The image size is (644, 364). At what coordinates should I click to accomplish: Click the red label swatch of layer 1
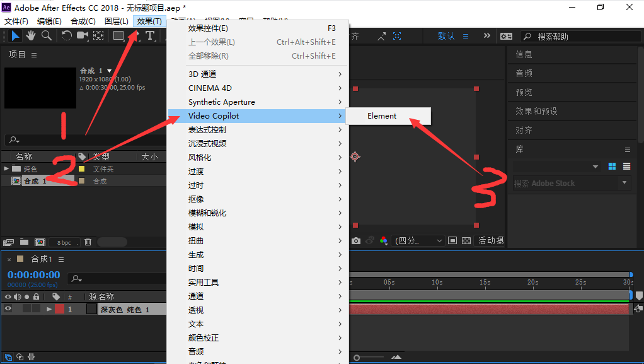(x=60, y=309)
